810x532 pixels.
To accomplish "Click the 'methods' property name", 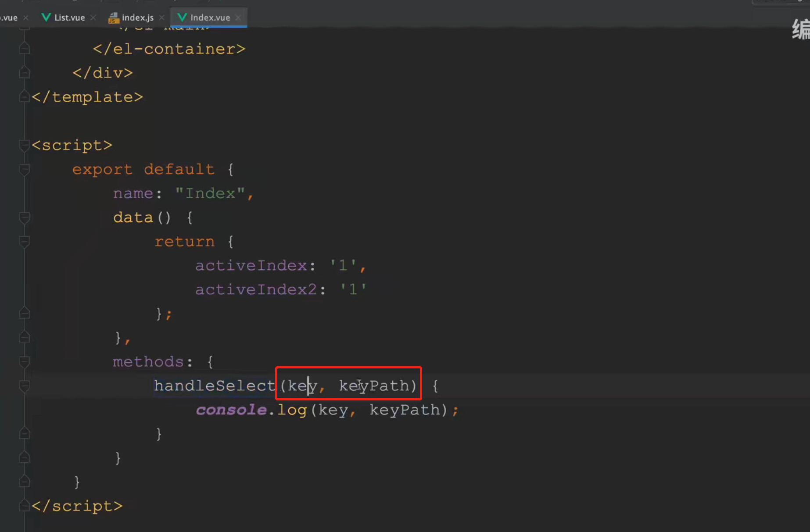I will [x=148, y=362].
